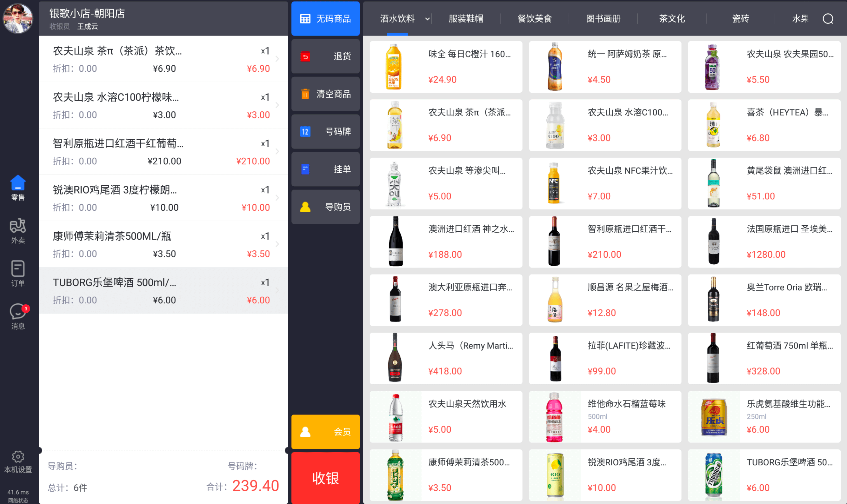Viewport: 847px width, 504px height.
Task: Add 红葡萄酒 750ml 单瓶 product thumbnail
Action: coord(713,358)
